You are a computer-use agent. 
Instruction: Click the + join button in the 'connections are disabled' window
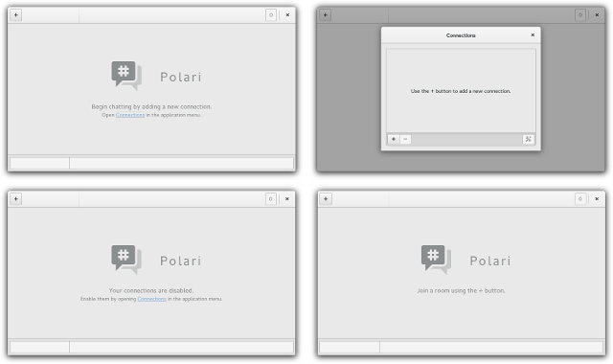(x=15, y=198)
